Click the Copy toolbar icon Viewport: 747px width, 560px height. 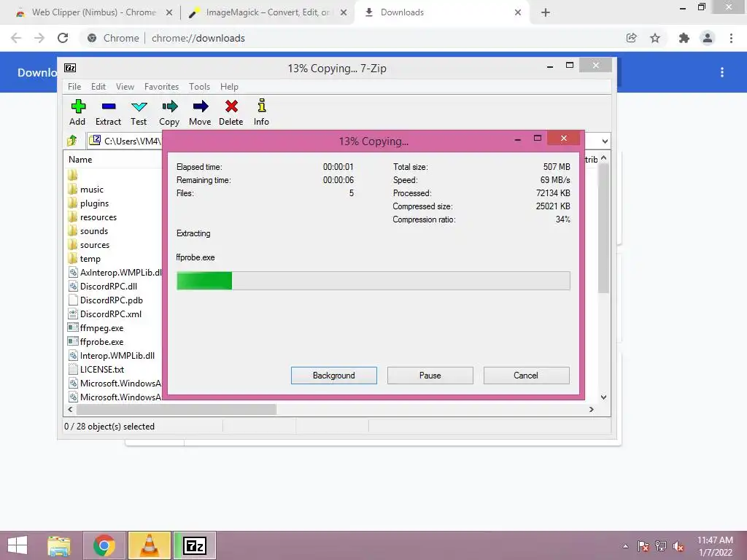(x=169, y=106)
